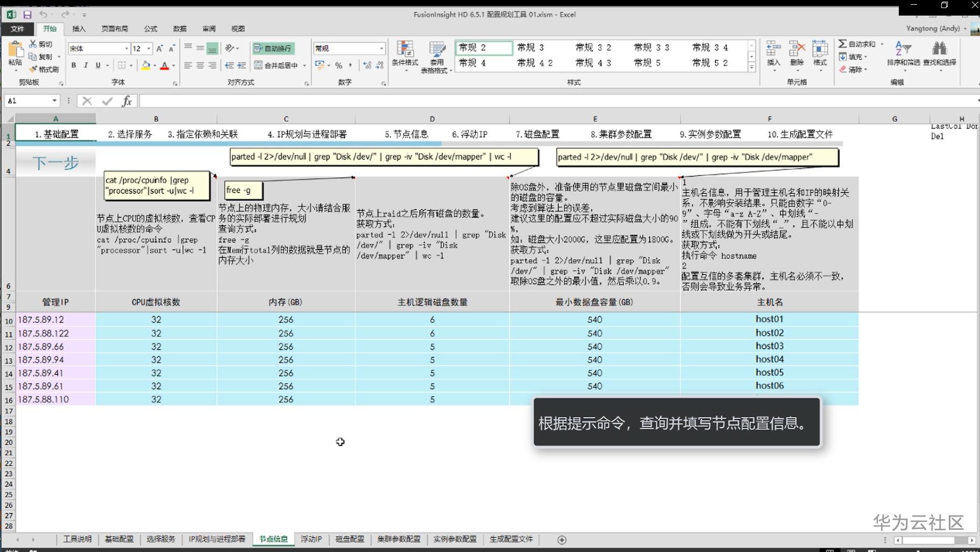Click the decrease decimal places icon
Image resolution: width=980 pixels, height=552 pixels.
pyautogui.click(x=379, y=65)
